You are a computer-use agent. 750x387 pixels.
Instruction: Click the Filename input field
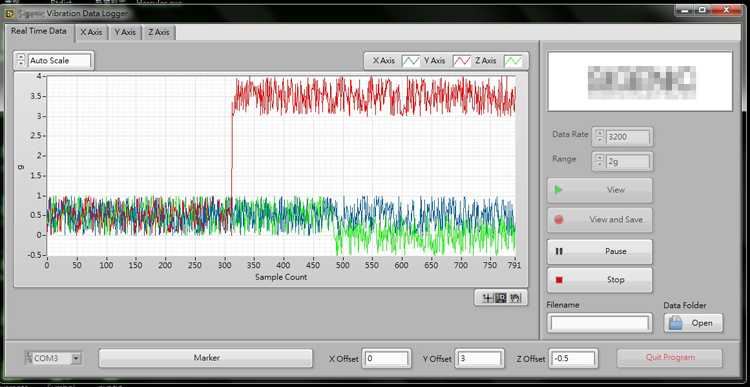coord(600,323)
